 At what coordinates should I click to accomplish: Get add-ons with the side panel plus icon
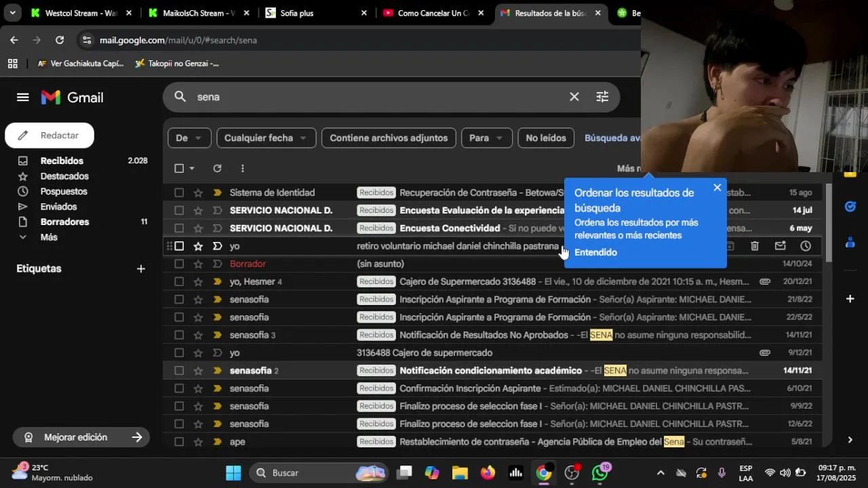(x=850, y=298)
